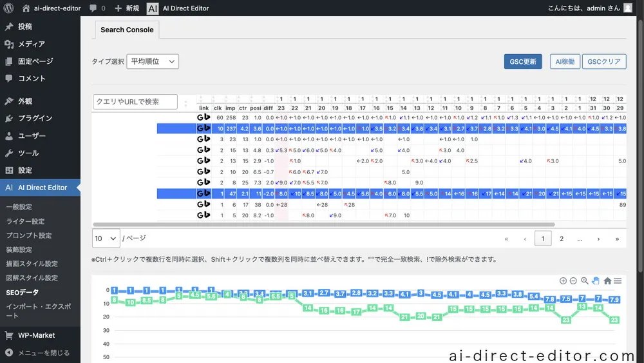Activate chart selection zoom magnifier

coord(585,280)
